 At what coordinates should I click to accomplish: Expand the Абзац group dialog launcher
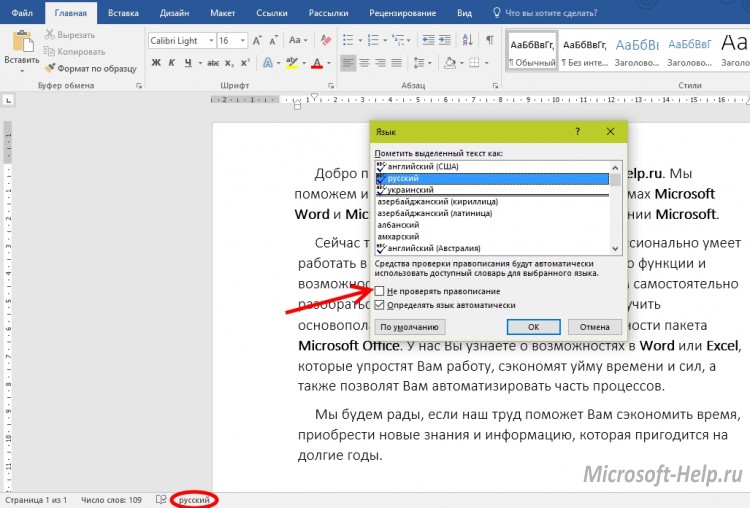[x=495, y=86]
